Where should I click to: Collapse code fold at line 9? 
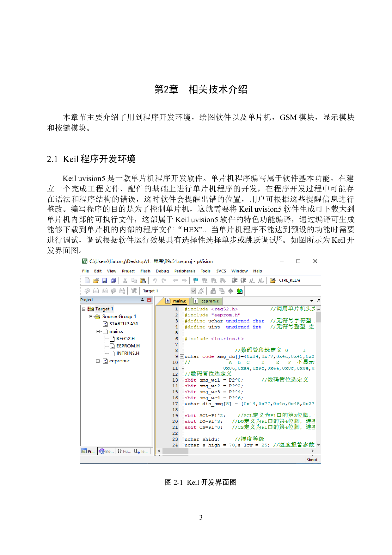[182, 357]
